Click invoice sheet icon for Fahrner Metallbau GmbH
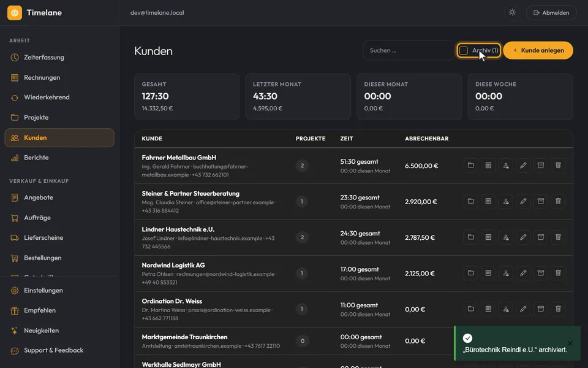 tap(488, 165)
